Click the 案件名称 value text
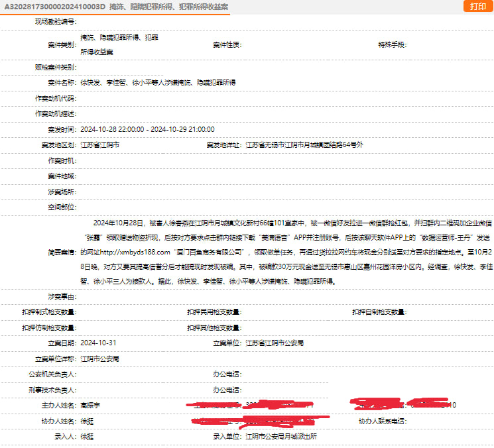 158,83
